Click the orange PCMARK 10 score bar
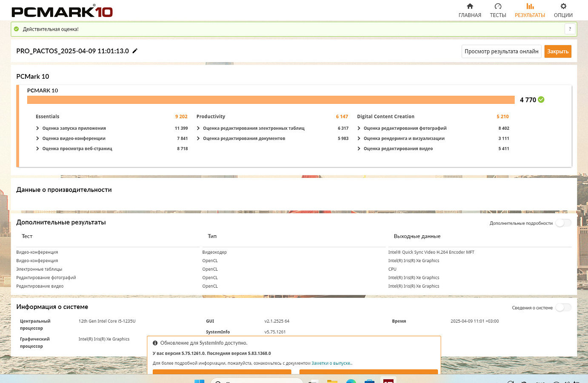 271,100
